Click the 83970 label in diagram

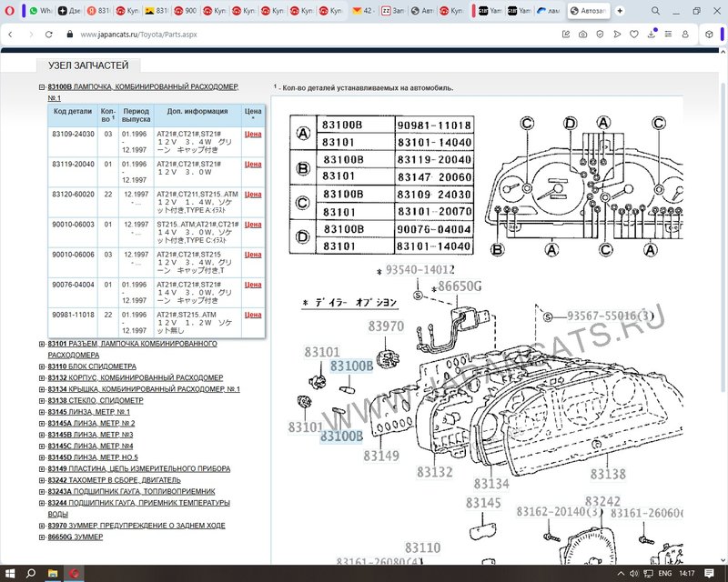[x=386, y=326]
